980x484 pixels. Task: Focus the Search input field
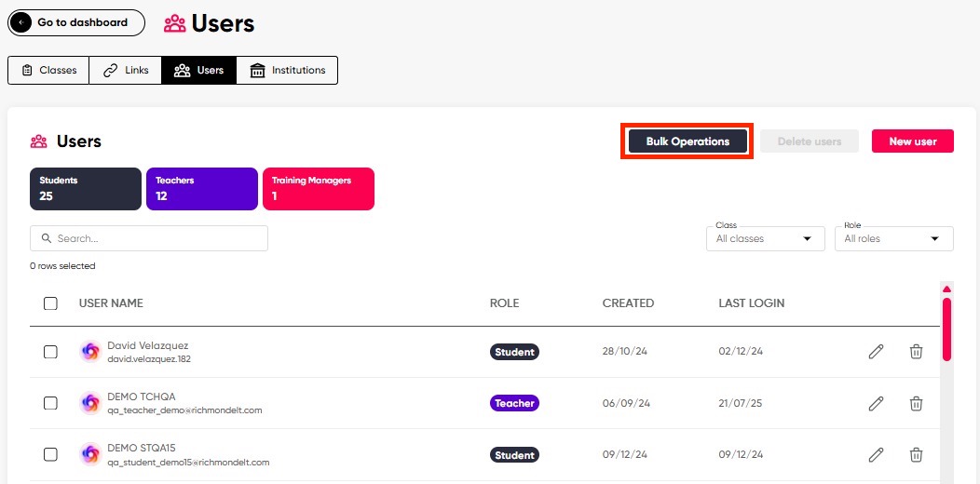click(149, 239)
